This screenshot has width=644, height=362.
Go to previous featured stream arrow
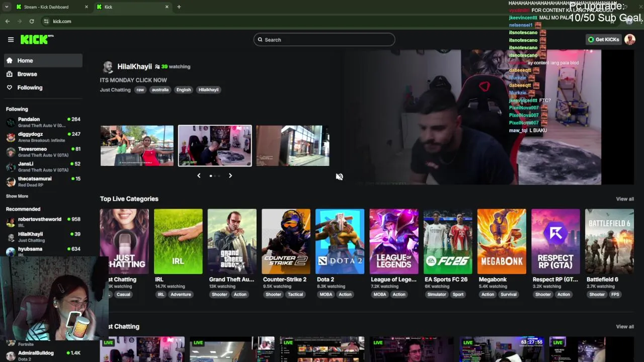199,175
